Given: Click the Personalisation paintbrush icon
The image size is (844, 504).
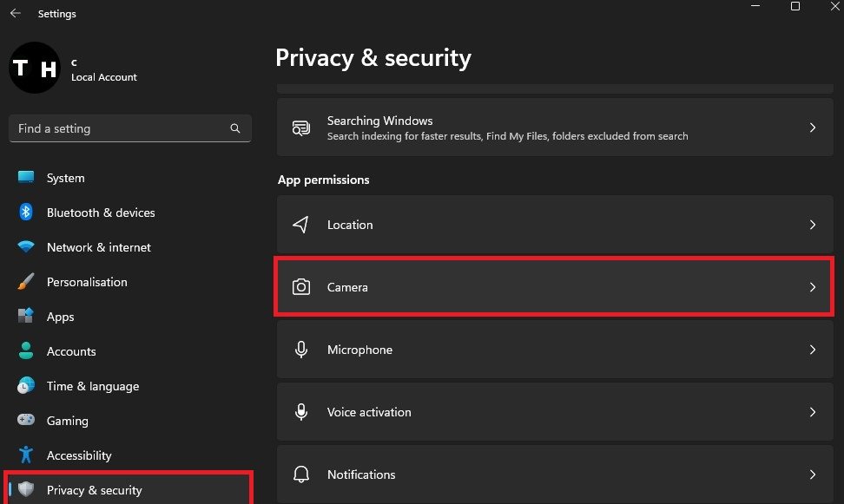Looking at the screenshot, I should tap(26, 282).
